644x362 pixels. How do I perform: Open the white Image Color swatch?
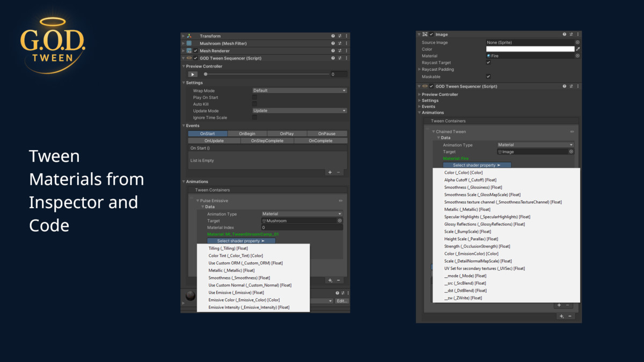[530, 49]
